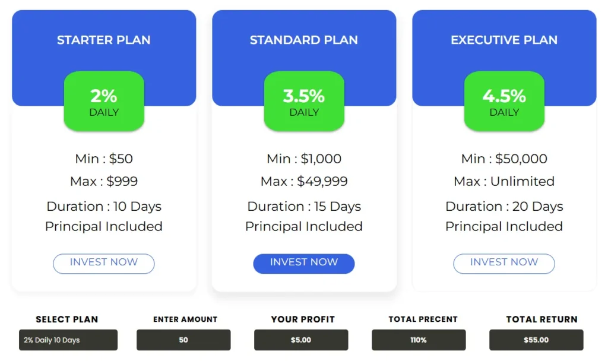608x364 pixels.
Task: Click the Enter Amount input field
Action: point(183,340)
